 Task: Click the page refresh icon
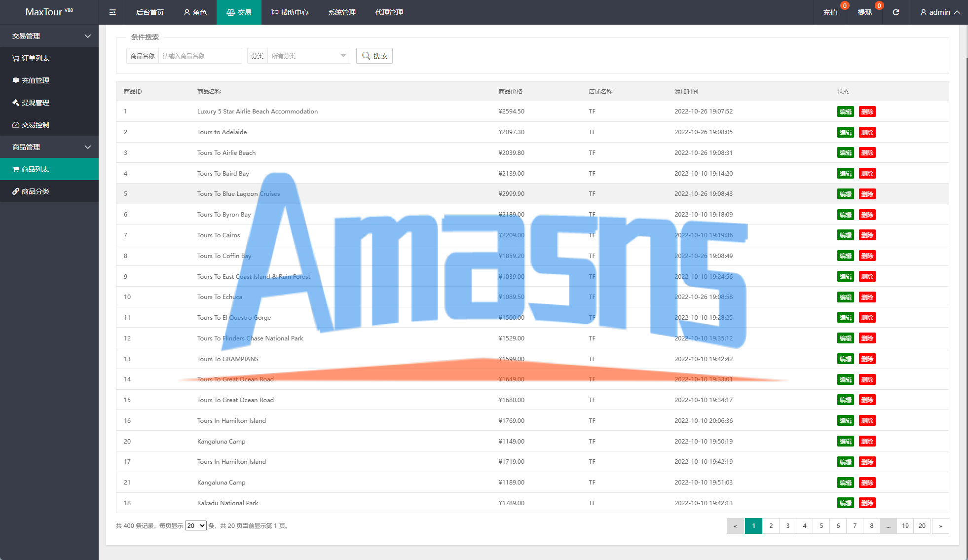pos(895,12)
